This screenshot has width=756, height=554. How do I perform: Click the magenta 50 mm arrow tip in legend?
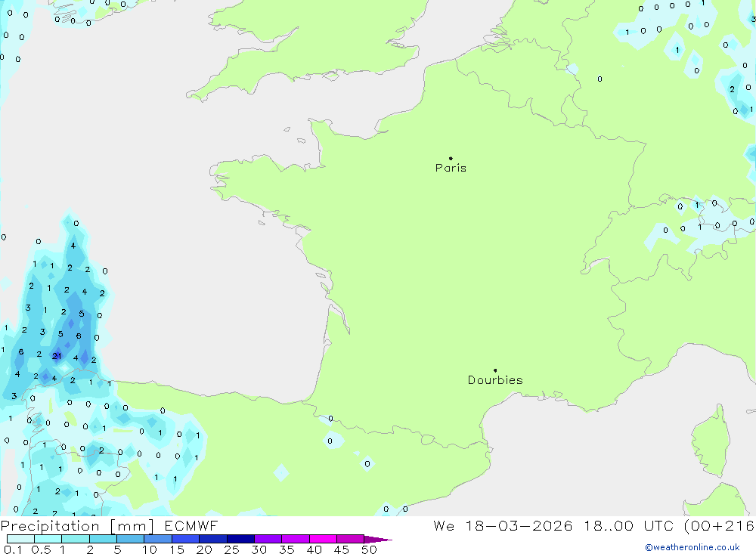378,539
